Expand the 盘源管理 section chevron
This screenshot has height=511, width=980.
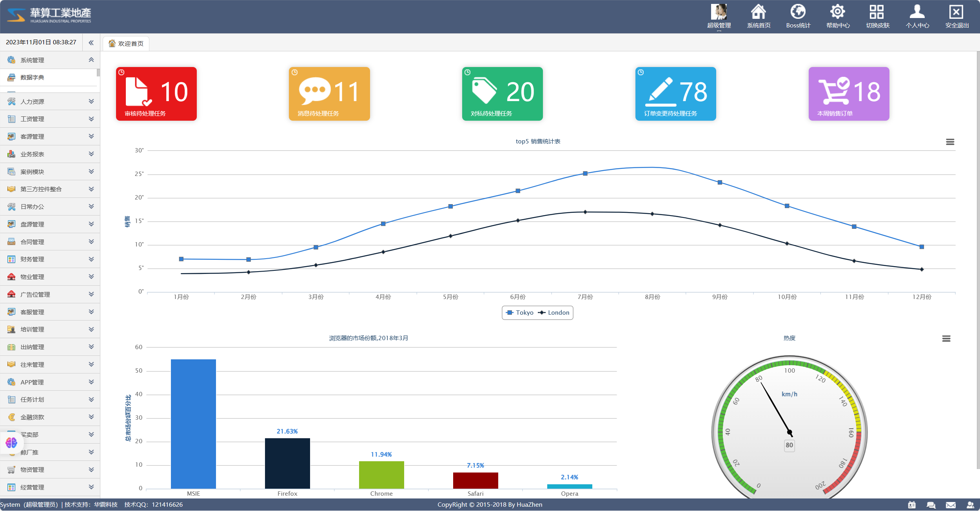click(x=91, y=224)
